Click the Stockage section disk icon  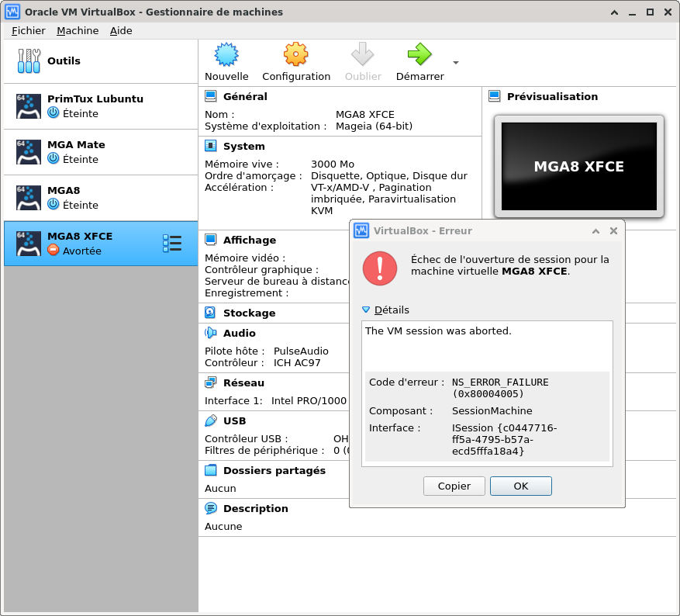[210, 313]
